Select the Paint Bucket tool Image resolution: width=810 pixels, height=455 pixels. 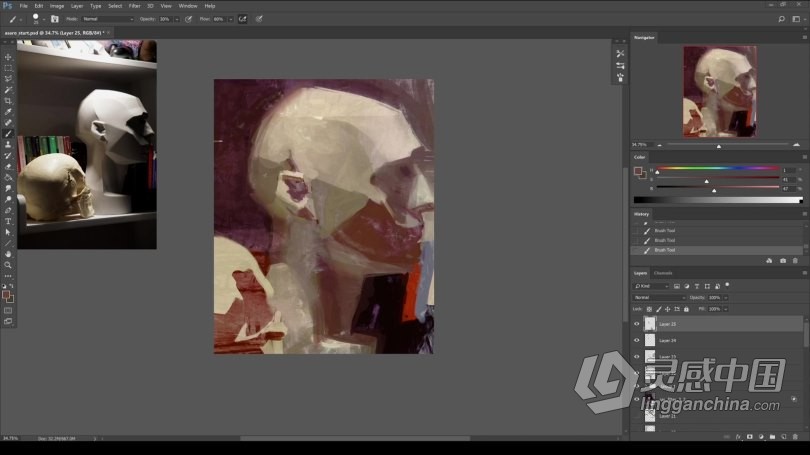click(8, 178)
